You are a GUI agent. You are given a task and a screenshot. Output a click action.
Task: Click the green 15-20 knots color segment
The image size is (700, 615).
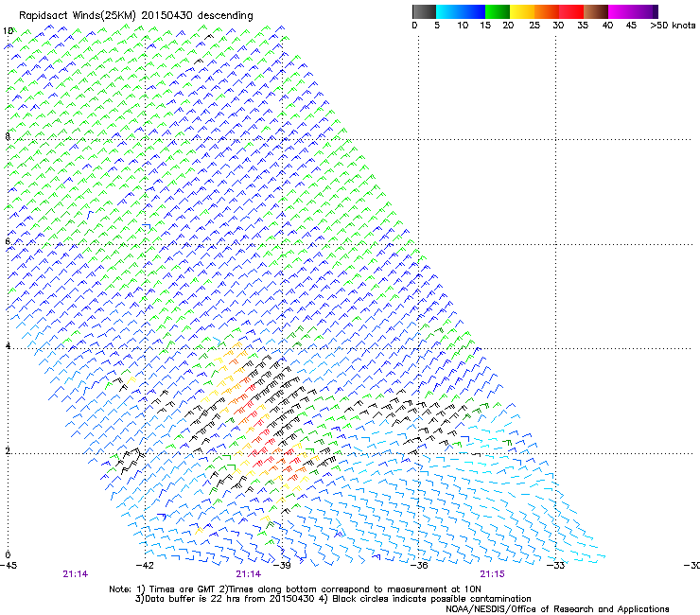click(x=498, y=11)
